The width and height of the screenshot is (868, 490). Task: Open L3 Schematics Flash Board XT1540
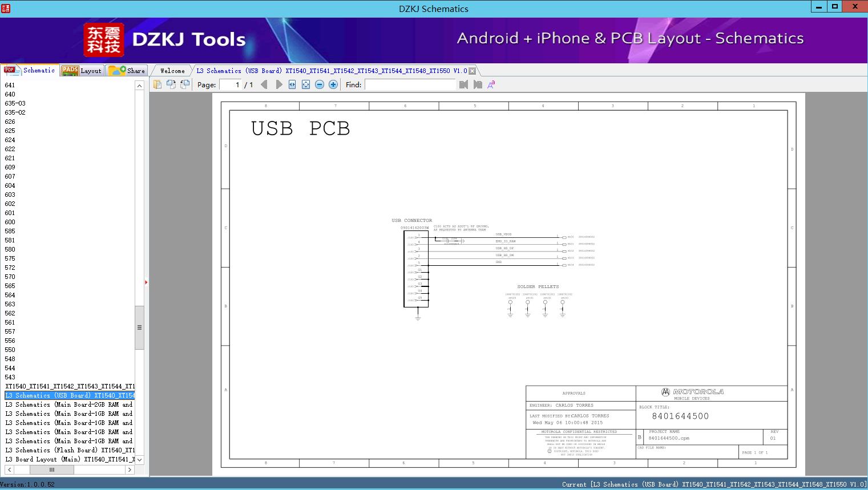click(x=68, y=450)
